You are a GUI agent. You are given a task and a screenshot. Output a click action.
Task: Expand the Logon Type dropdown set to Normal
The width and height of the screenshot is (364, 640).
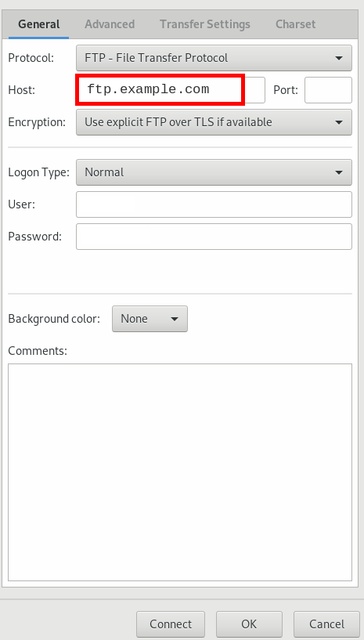click(x=214, y=172)
